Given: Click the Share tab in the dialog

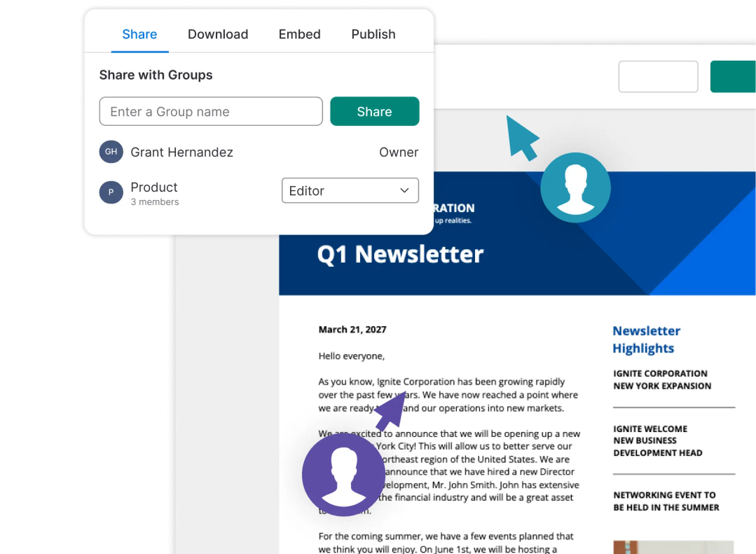Looking at the screenshot, I should (x=139, y=33).
